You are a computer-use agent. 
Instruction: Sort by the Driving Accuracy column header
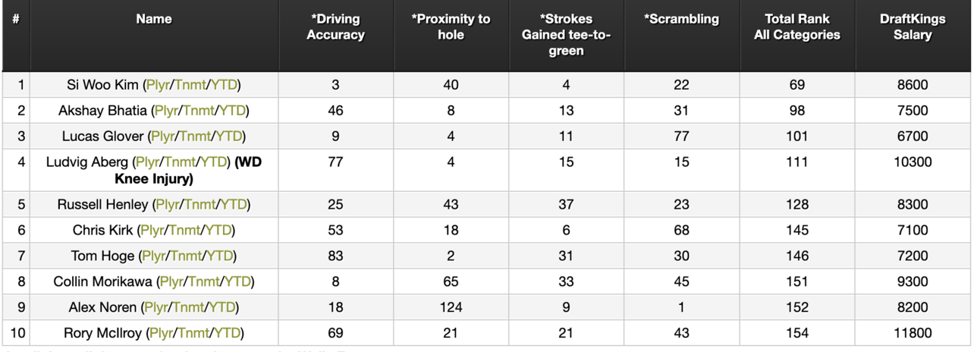coord(335,27)
